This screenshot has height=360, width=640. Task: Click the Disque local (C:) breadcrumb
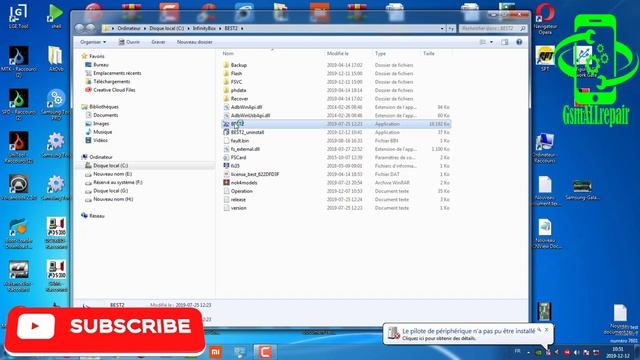point(167,29)
